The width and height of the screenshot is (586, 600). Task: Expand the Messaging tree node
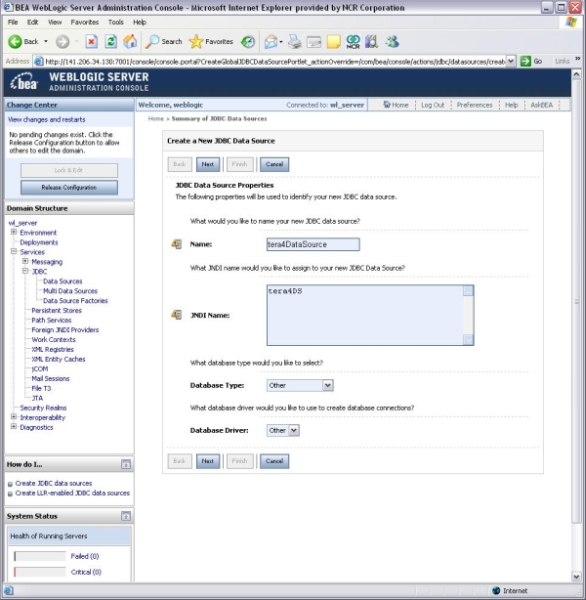pos(25,261)
